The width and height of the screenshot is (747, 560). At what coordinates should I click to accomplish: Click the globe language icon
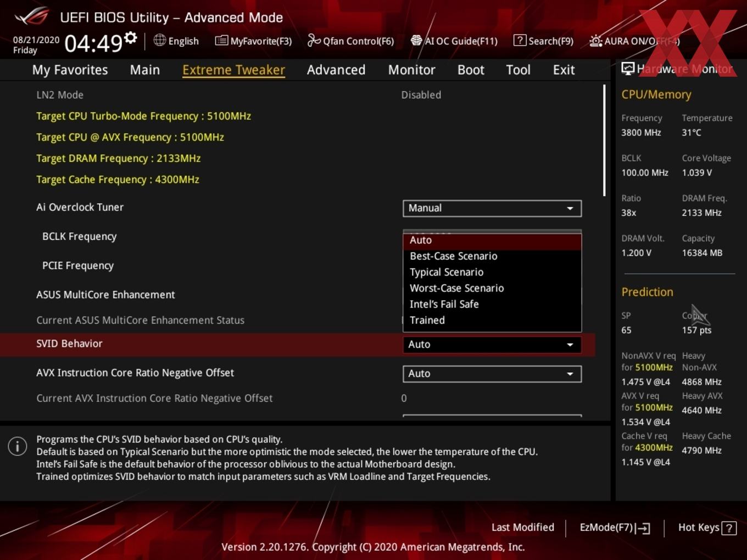point(159,40)
